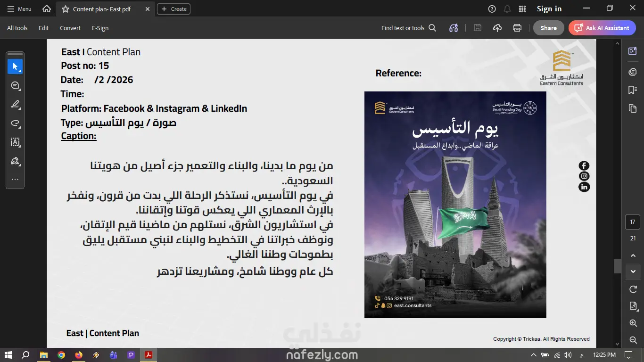Image resolution: width=644 pixels, height=362 pixels.
Task: Rotate the page view icon
Action: (x=633, y=289)
